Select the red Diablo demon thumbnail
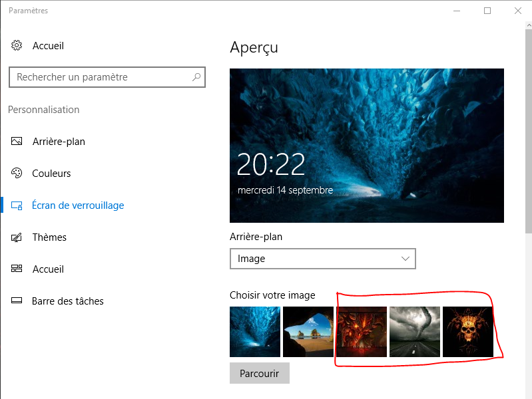 (362, 332)
